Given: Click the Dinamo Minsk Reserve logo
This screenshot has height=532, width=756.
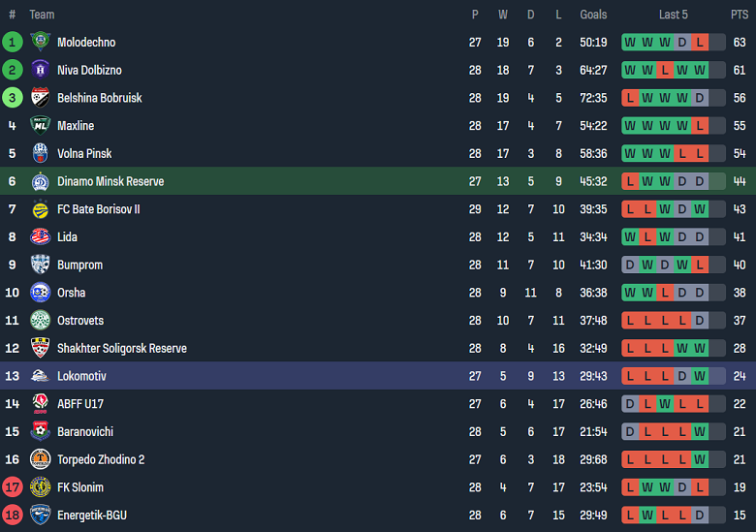Looking at the screenshot, I should 40,181.
